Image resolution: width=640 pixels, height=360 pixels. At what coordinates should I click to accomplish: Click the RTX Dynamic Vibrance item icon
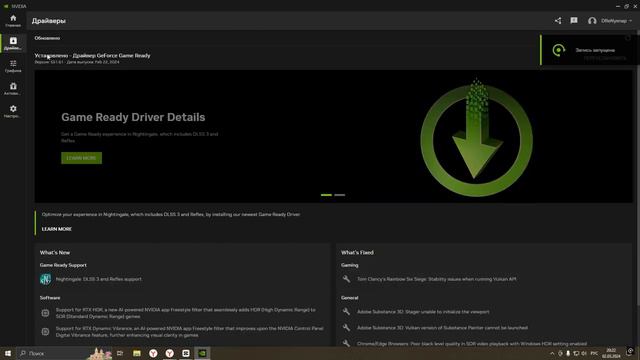pos(45,331)
